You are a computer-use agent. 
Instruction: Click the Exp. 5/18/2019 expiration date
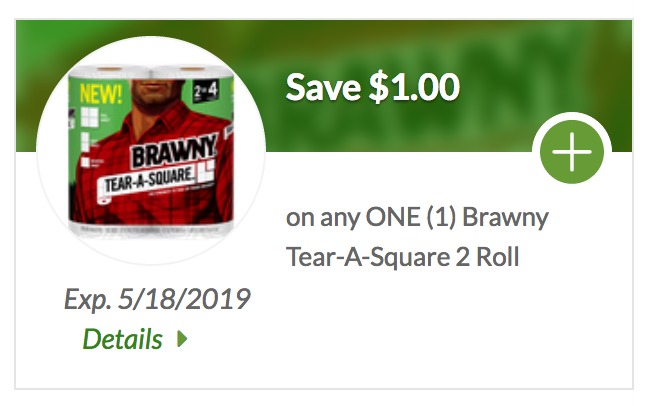coord(157,299)
